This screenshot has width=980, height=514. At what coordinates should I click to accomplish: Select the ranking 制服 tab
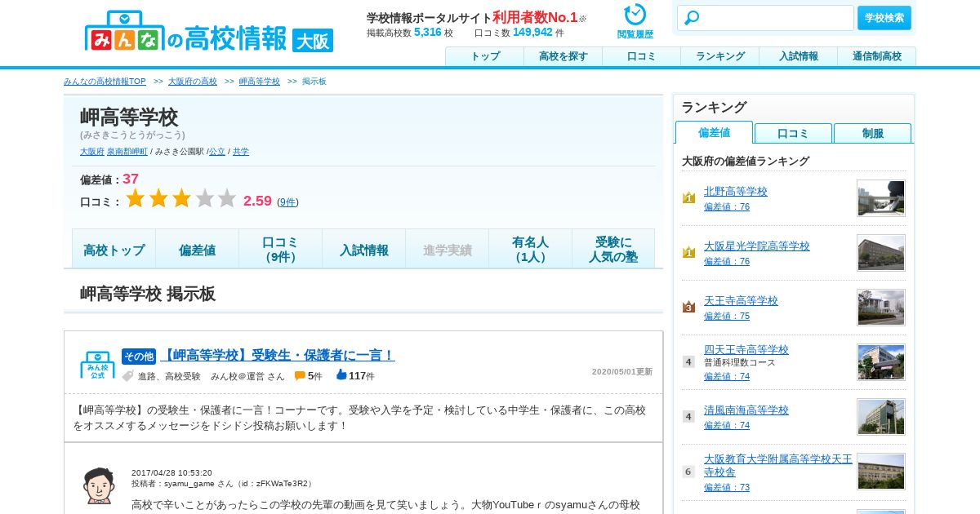pyautogui.click(x=872, y=133)
